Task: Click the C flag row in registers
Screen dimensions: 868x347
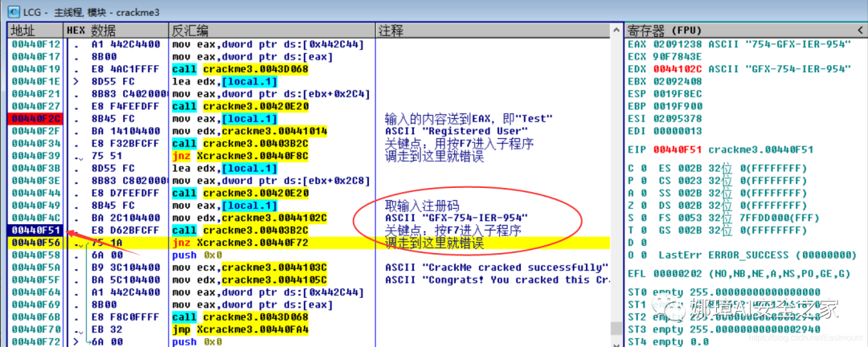Action: (x=717, y=168)
